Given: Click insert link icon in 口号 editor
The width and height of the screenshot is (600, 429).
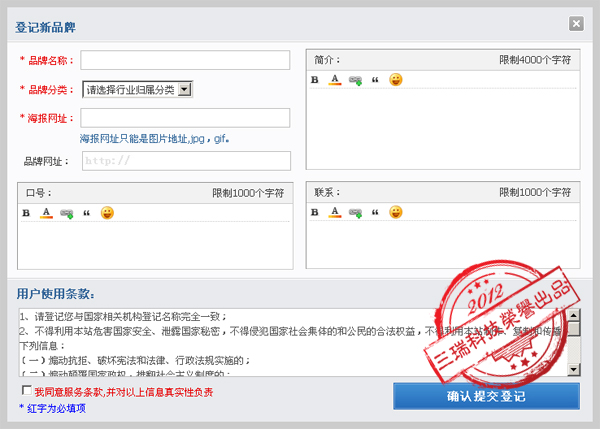Looking at the screenshot, I should (x=67, y=213).
